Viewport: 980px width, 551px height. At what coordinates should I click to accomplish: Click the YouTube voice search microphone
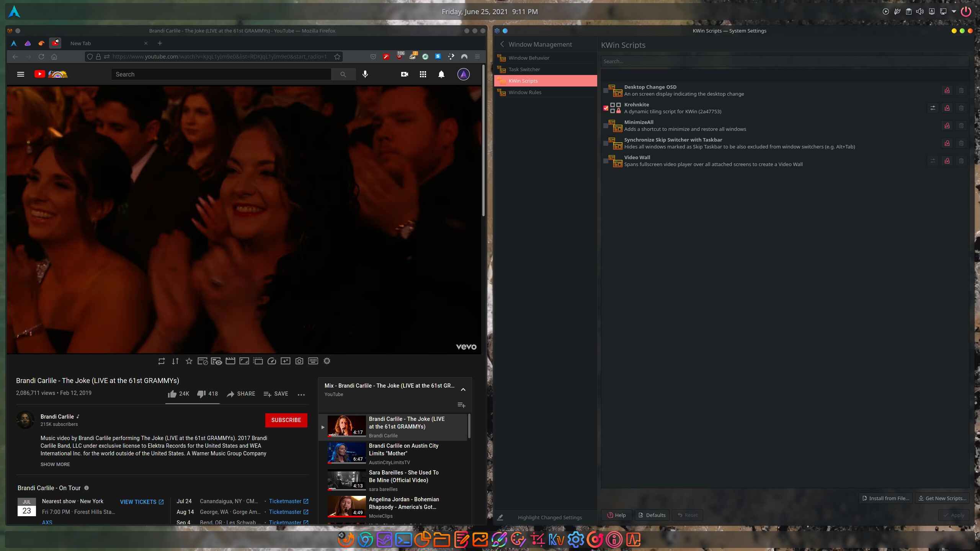click(365, 74)
